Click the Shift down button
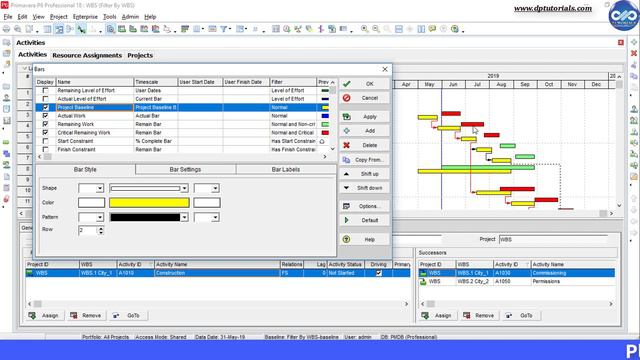Screen dimensions: 640x360 pyautogui.click(x=364, y=188)
